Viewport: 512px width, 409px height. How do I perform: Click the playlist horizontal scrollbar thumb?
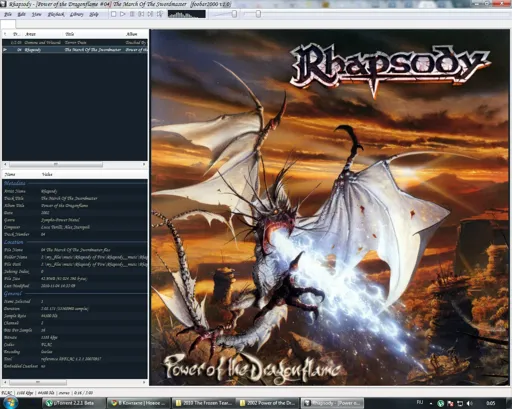[x=56, y=164]
